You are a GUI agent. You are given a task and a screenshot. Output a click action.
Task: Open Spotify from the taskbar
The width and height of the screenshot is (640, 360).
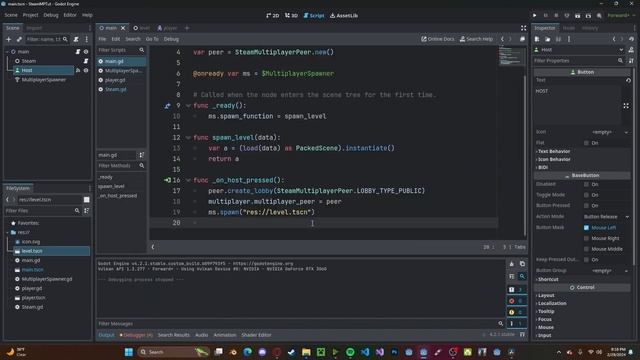[350, 352]
